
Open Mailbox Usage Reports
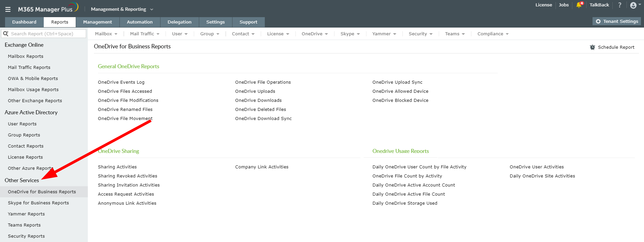point(33,90)
